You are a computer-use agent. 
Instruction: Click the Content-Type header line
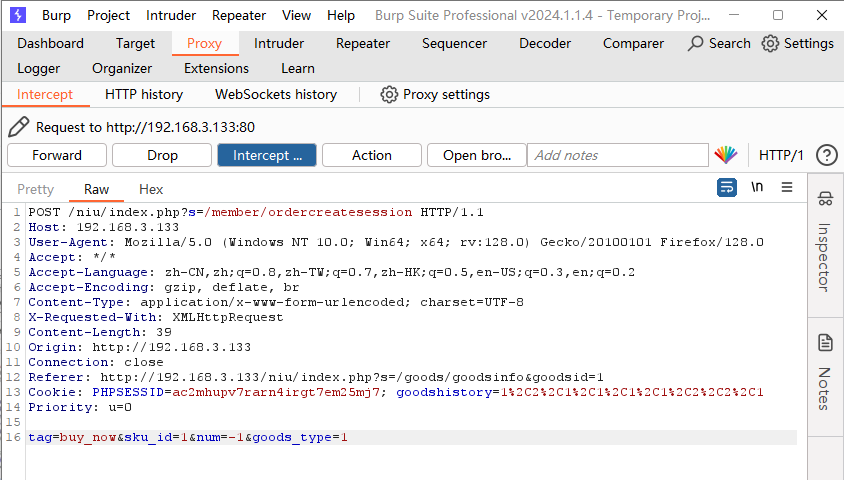276,302
